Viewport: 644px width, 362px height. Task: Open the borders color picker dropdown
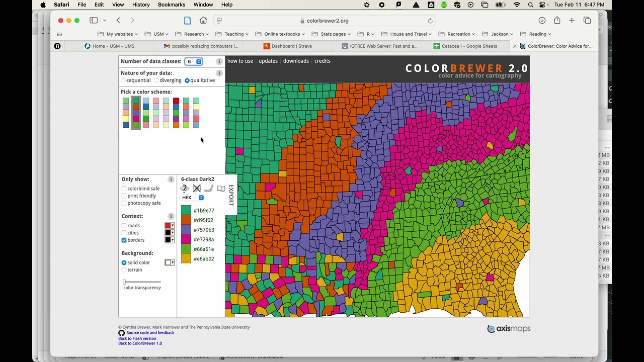click(170, 240)
